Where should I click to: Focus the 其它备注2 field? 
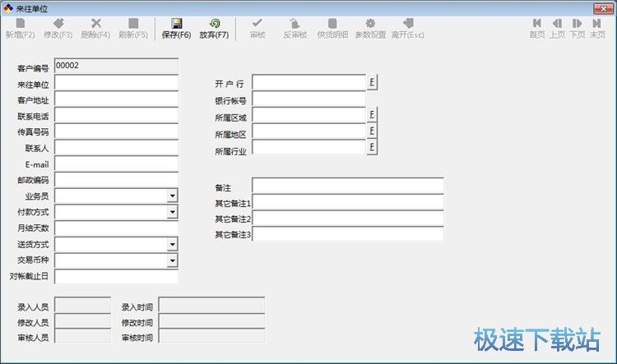pos(348,219)
